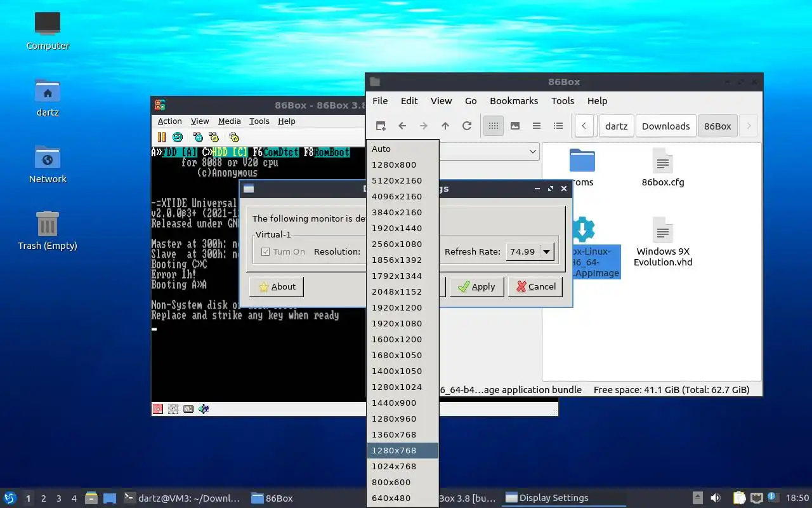This screenshot has height=508, width=812.
Task: Create new tab in file manager toolbar
Action: (x=380, y=126)
